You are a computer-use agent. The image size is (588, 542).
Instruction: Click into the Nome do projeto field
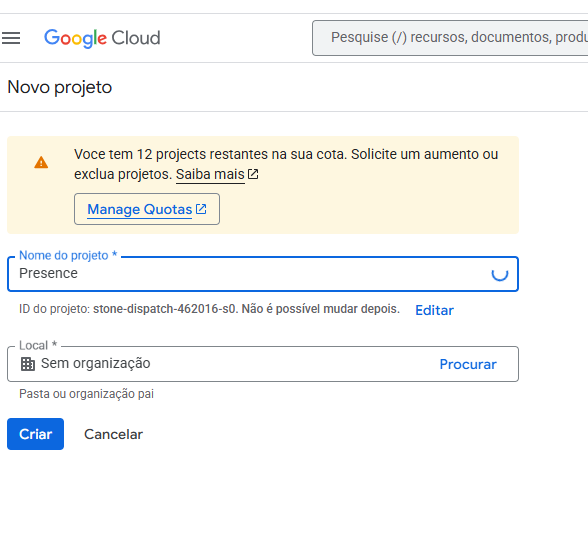pos(263,274)
